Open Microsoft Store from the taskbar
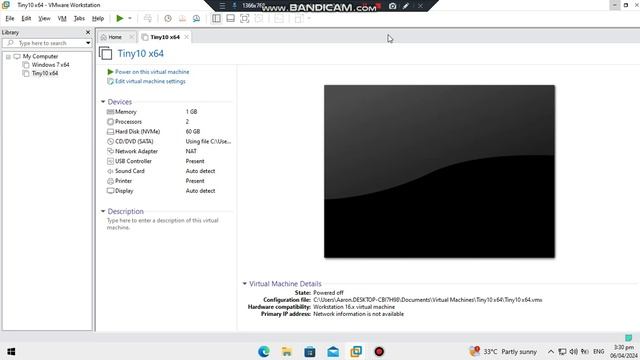The image size is (640, 360). coord(310,351)
